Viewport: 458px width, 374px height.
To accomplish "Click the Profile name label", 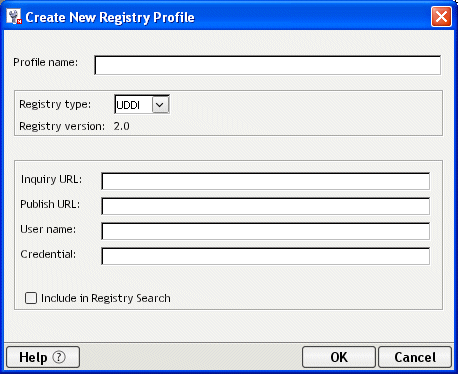I will point(45,62).
